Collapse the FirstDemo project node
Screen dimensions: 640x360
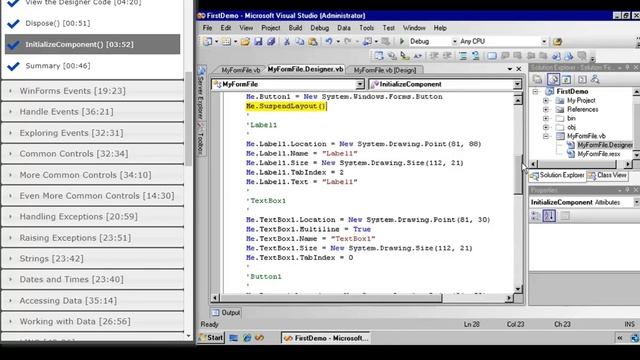536,91
